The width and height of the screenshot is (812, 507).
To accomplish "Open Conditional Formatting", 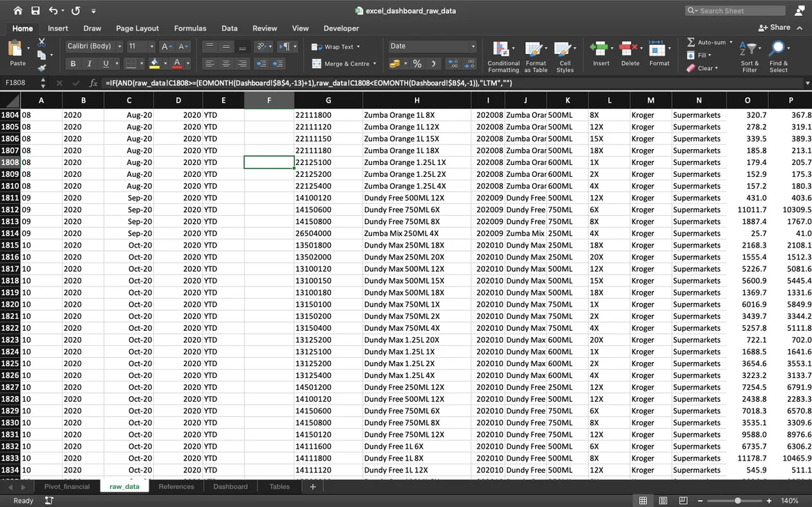I will pyautogui.click(x=503, y=55).
